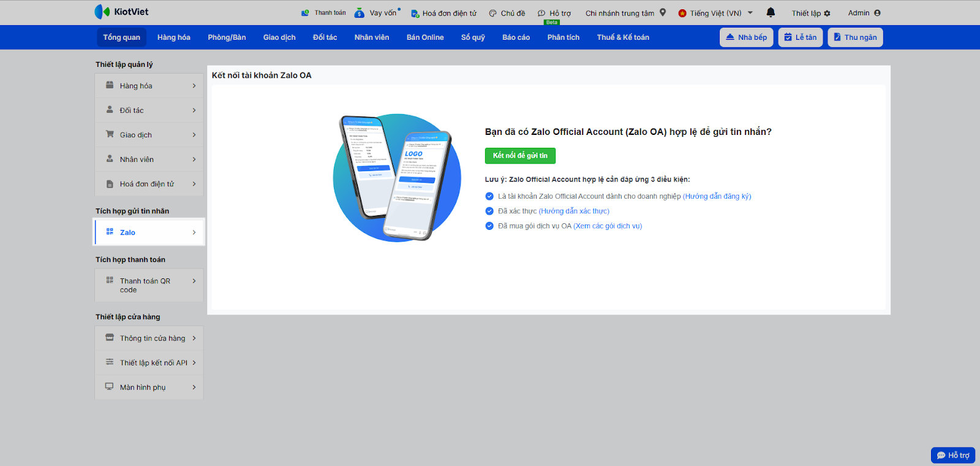This screenshot has height=466, width=980.
Task: Expand the Zalo integration chevron
Action: (x=194, y=232)
